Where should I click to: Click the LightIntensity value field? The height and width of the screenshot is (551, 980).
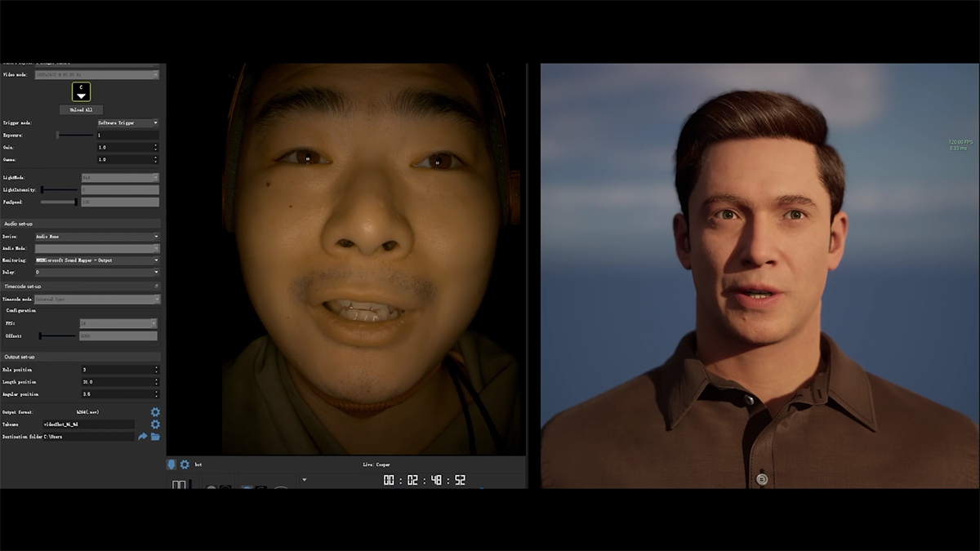[119, 189]
